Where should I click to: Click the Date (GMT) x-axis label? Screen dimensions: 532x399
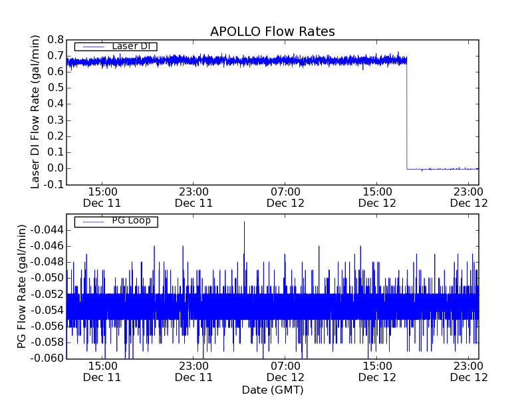(x=272, y=390)
